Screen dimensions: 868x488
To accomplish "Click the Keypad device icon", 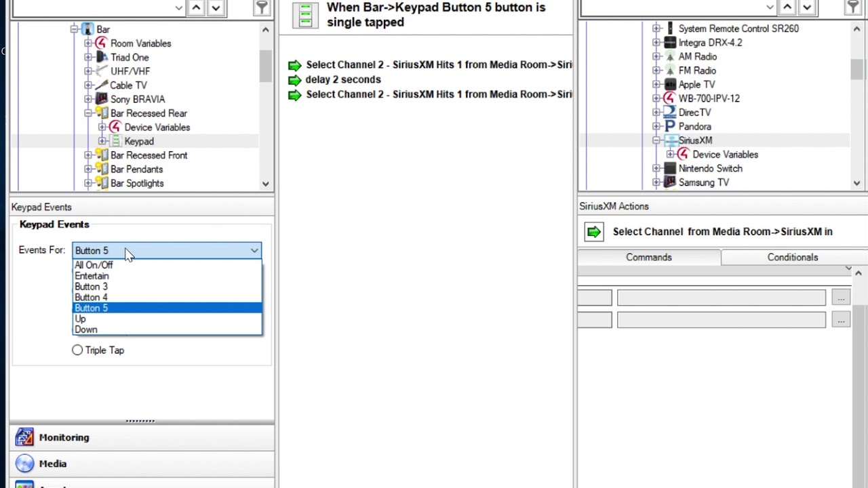I will click(115, 141).
